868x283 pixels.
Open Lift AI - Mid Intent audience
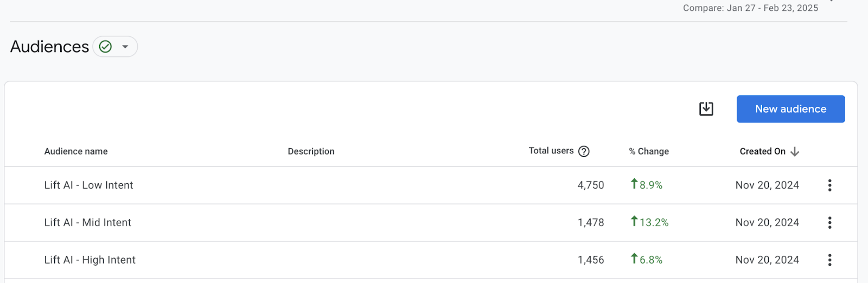88,223
